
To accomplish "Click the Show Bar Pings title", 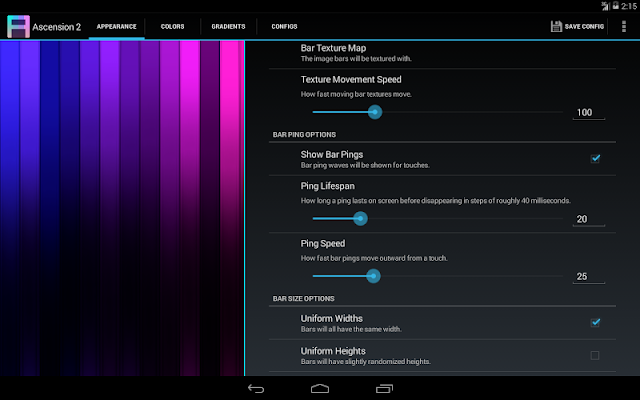I will (332, 154).
